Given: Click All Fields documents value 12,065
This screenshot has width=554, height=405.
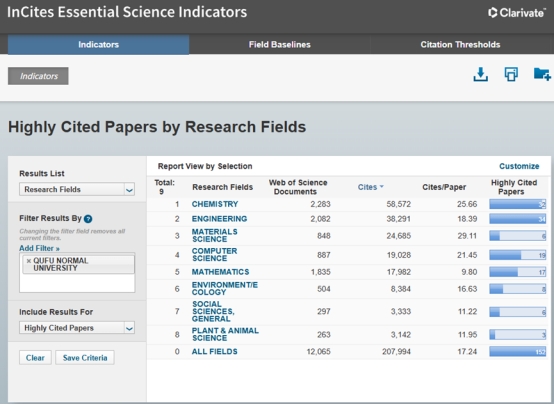Looking at the screenshot, I should coord(318,352).
